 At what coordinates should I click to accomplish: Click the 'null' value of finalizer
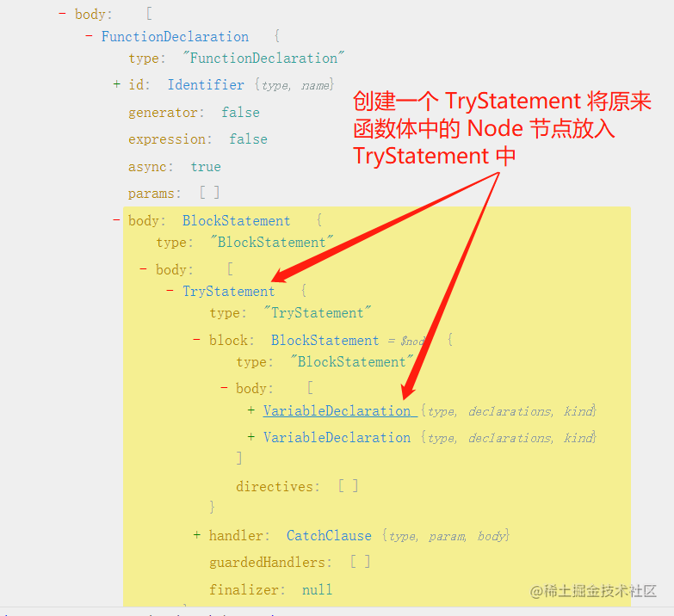click(318, 590)
